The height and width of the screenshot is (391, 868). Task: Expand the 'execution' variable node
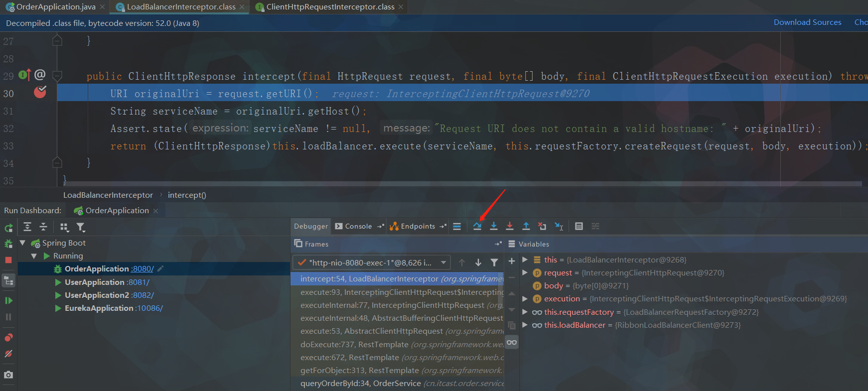coord(525,298)
